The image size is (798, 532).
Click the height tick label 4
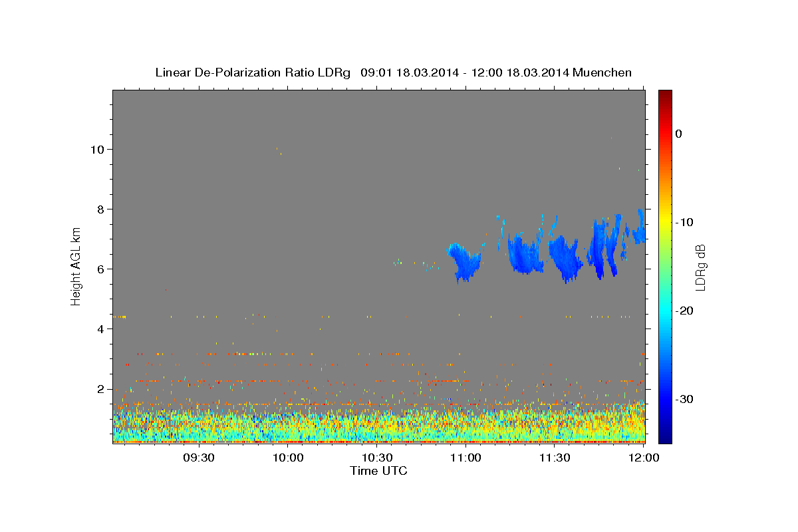101,329
